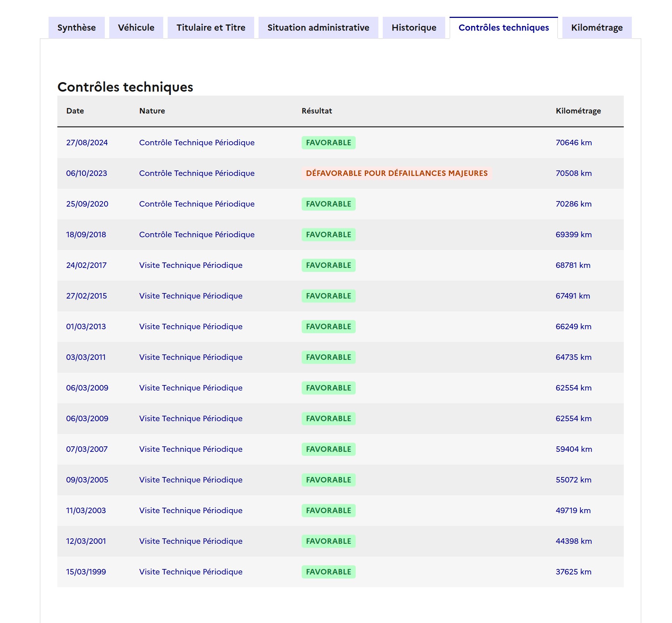Select mileage 49719 km
Viewport: 672px width, 623px height.
click(573, 511)
